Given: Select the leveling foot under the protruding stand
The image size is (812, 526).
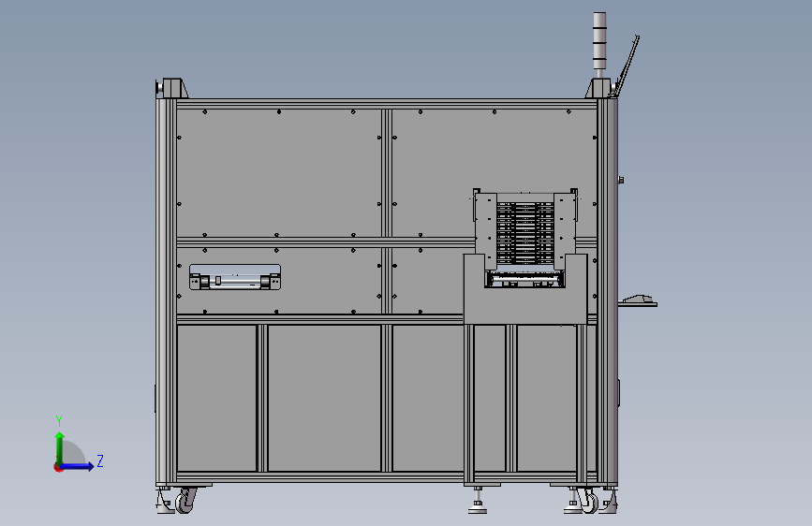Looking at the screenshot, I should [478, 501].
